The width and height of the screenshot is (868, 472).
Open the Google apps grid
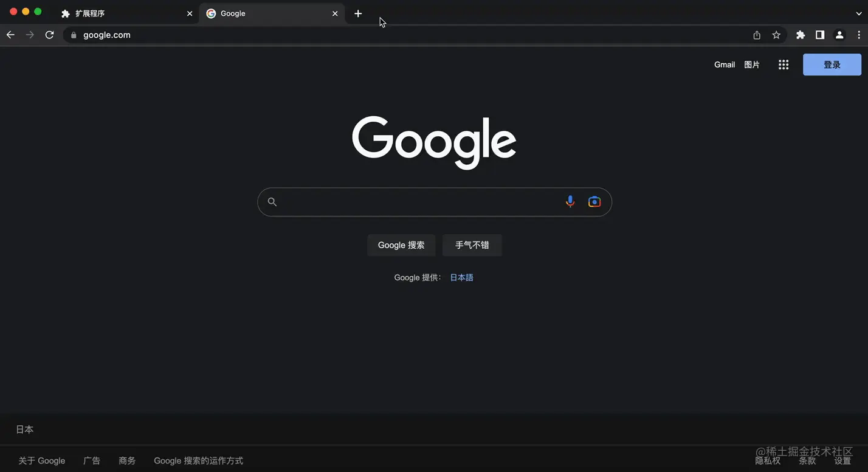(x=784, y=64)
